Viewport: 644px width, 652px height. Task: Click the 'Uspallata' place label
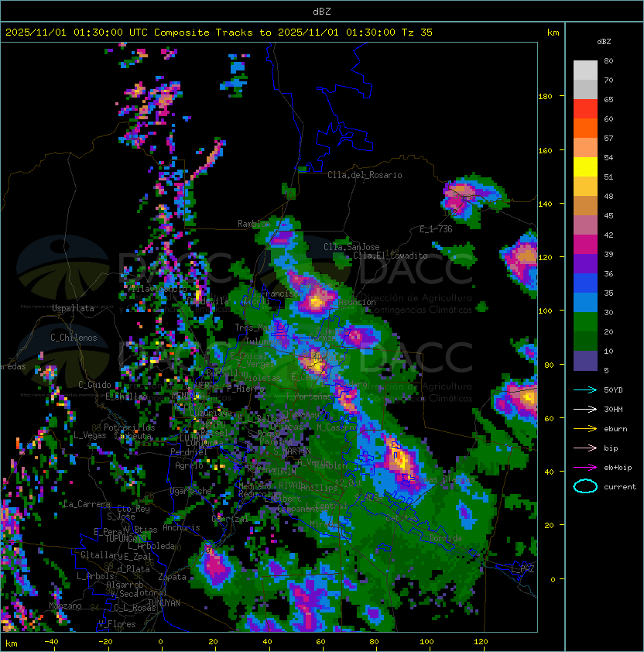73,308
